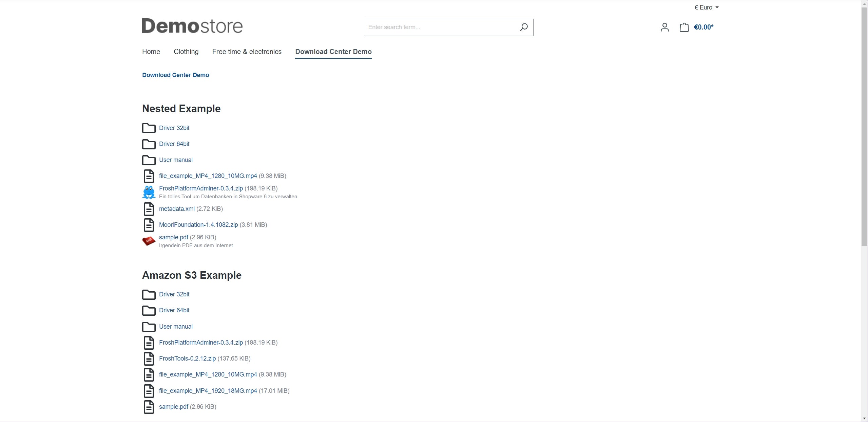Go to the Home menu item
The height and width of the screenshot is (422, 868).
coord(151,52)
